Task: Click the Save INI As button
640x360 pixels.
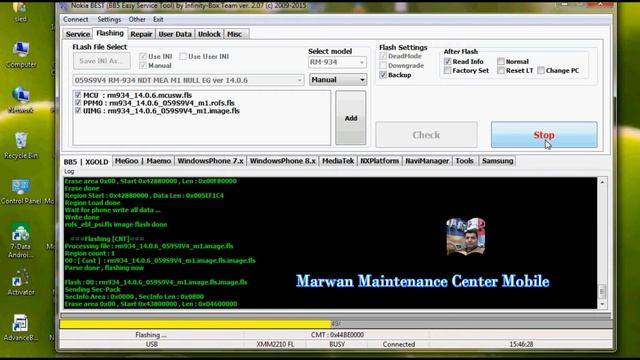Action: 102,61
